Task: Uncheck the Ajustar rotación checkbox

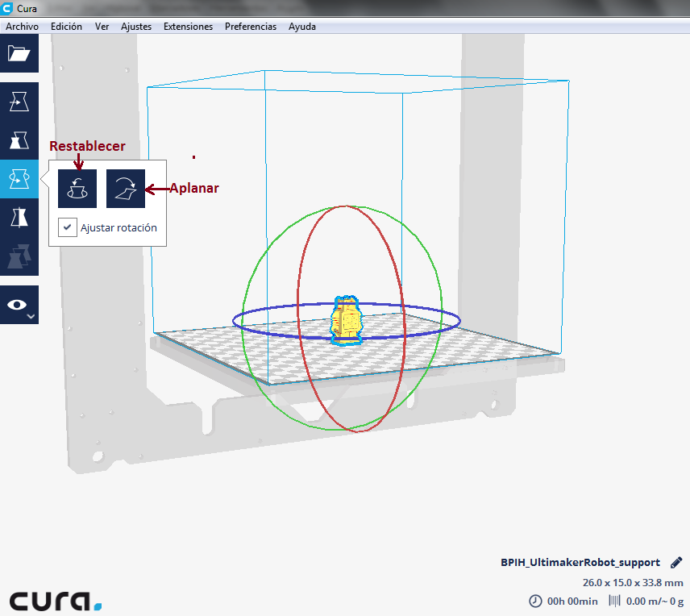Action: coord(68,227)
